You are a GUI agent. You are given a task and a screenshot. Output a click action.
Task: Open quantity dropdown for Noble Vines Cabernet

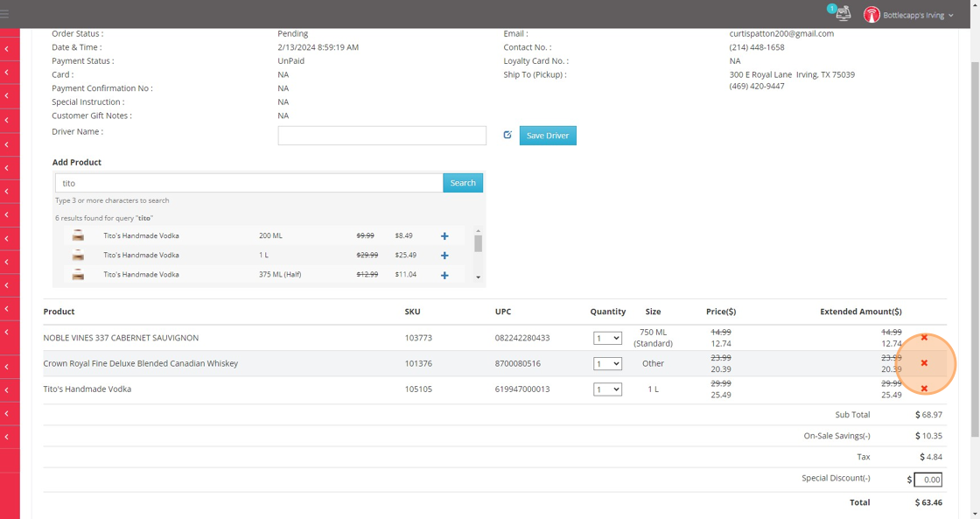[x=607, y=339]
